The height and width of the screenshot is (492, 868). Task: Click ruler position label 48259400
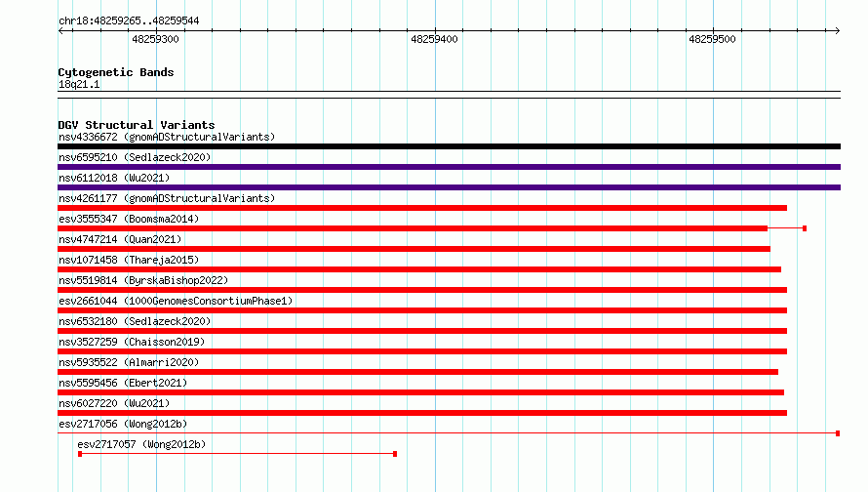[435, 39]
